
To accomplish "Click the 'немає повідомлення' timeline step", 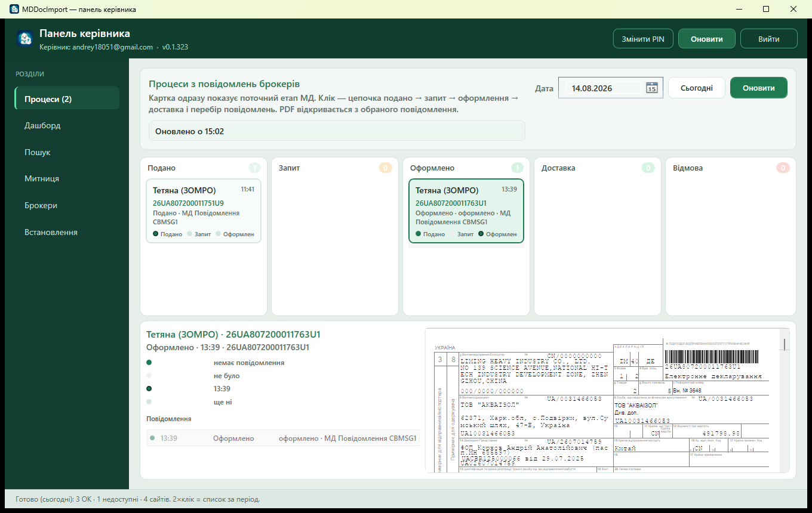I will click(248, 363).
